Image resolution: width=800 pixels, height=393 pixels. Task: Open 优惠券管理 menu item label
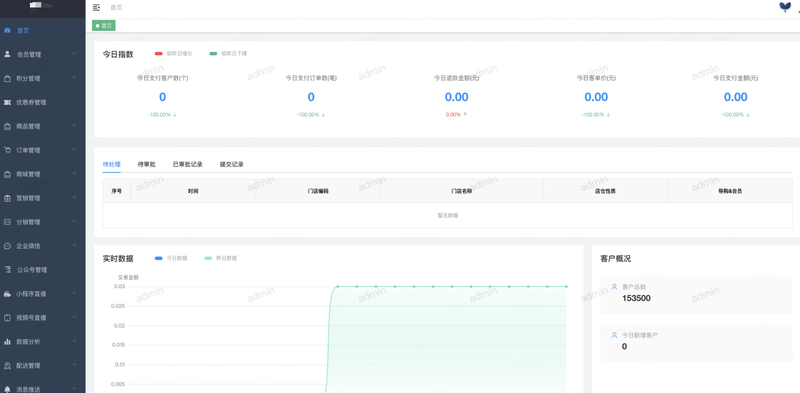(31, 102)
